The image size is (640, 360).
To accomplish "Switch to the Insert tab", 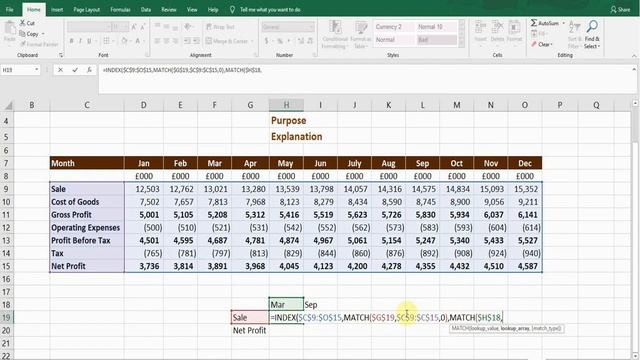I will [x=57, y=9].
